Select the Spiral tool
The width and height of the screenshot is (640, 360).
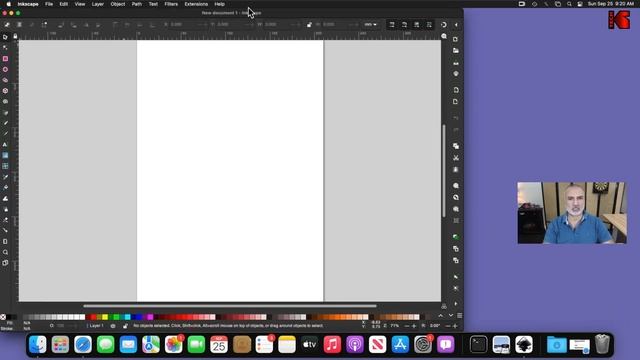(5, 101)
